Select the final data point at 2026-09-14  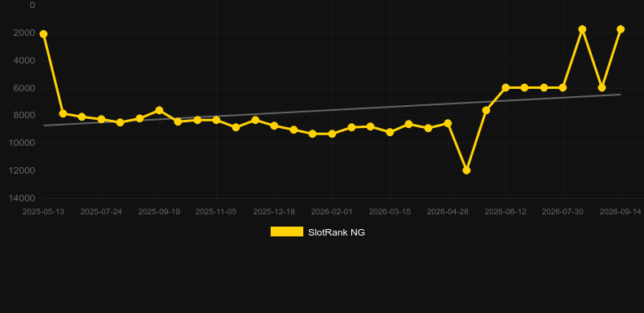click(620, 29)
